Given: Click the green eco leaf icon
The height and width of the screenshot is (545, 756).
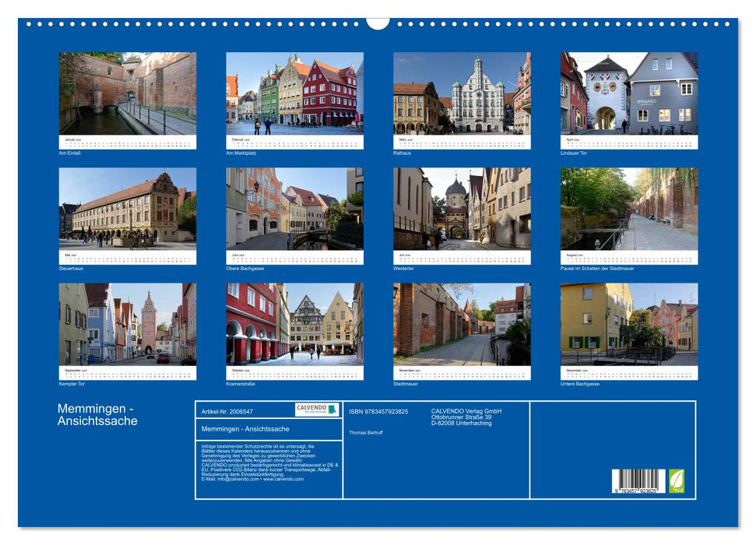Looking at the screenshot, I should [677, 481].
